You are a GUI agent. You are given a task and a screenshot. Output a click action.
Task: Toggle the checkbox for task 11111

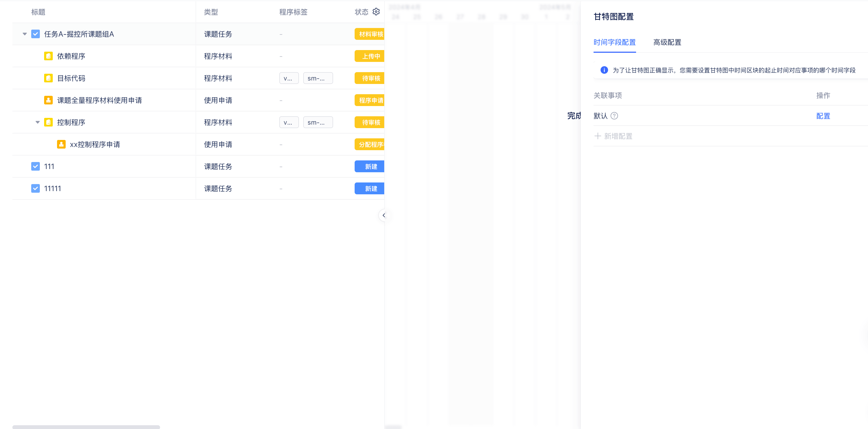pos(35,188)
